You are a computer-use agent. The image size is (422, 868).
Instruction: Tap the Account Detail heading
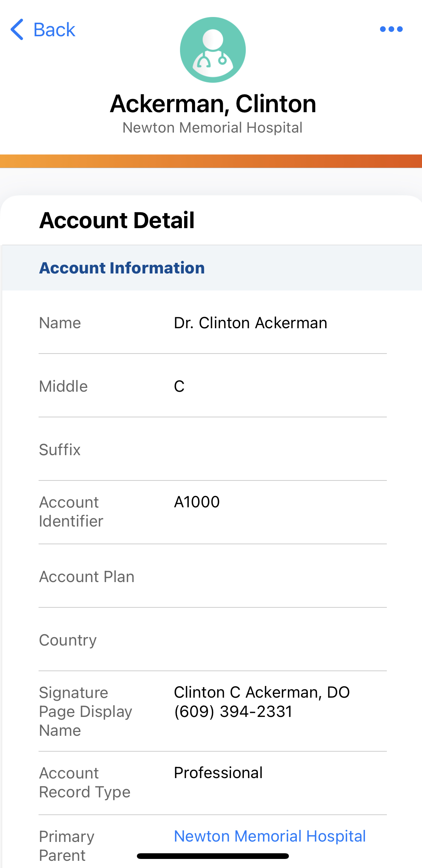[117, 220]
